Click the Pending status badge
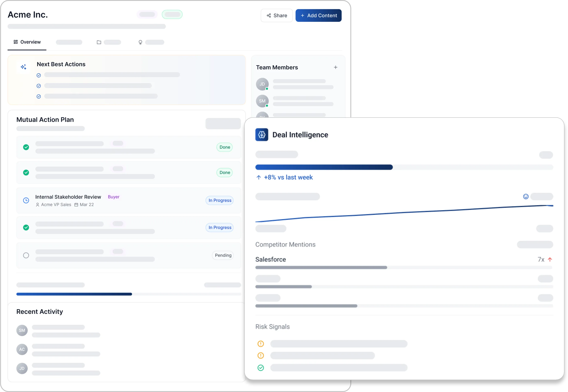 223,255
